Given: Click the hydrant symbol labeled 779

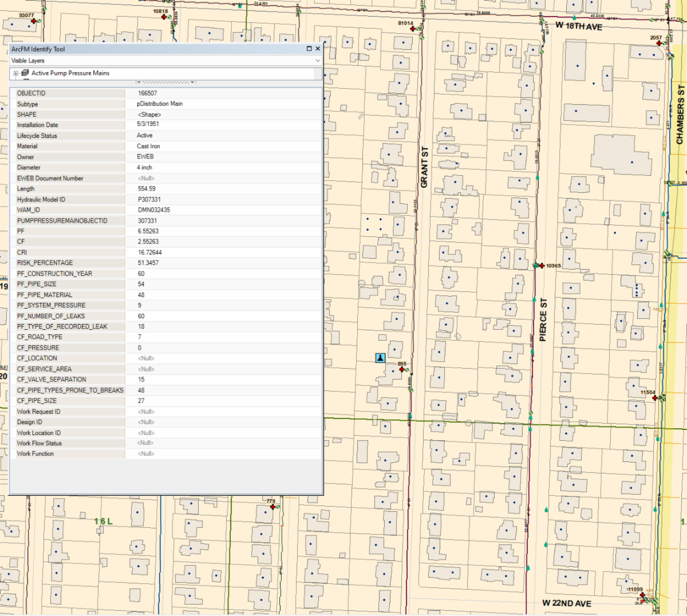Looking at the screenshot, I should 273,507.
